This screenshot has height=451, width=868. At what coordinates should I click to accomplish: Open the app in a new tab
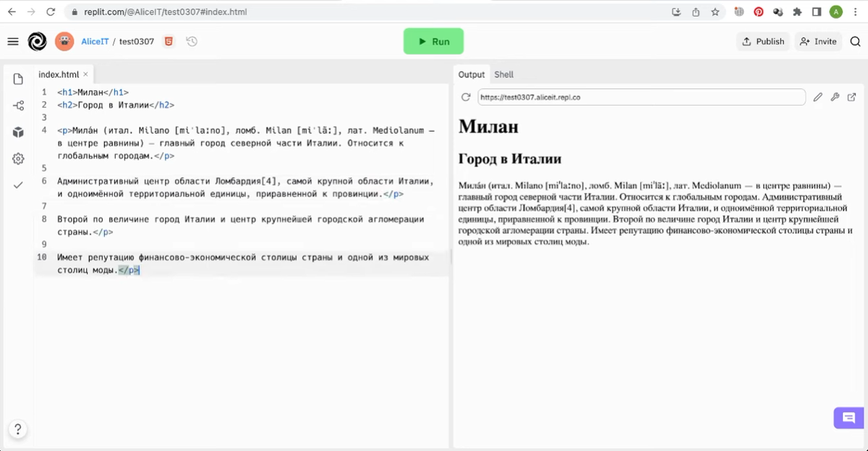pyautogui.click(x=851, y=96)
